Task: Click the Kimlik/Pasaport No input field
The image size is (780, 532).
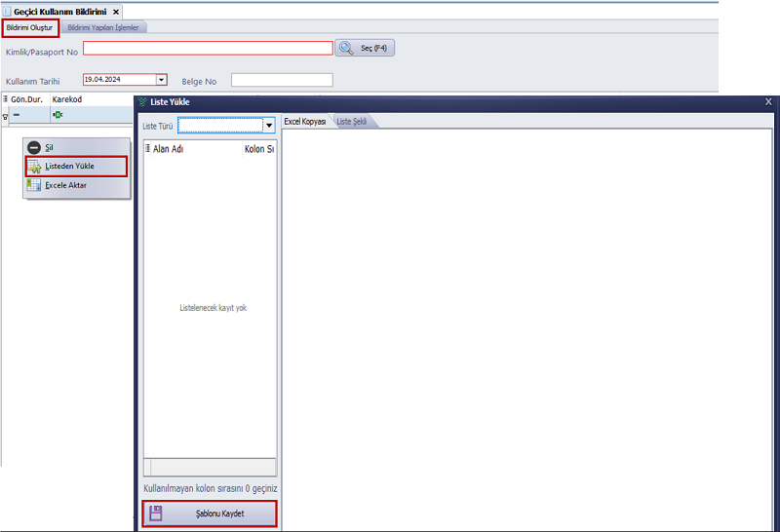Action: click(208, 48)
